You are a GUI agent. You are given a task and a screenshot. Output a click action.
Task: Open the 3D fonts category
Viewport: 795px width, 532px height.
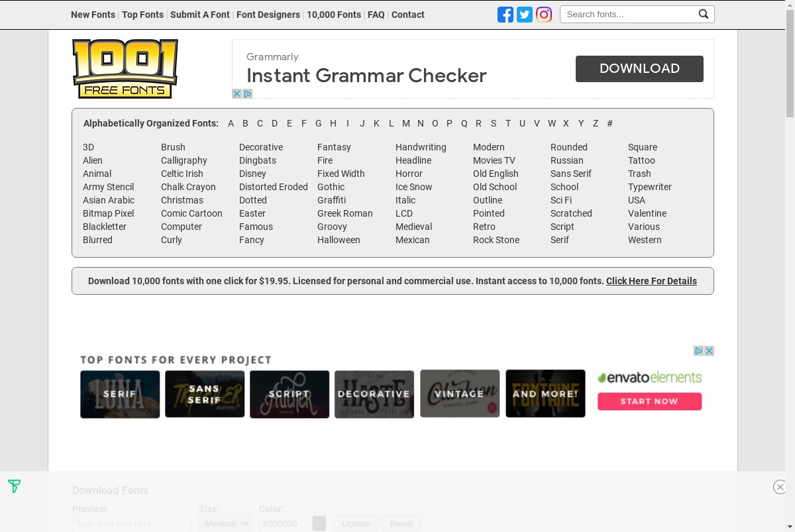coord(88,147)
